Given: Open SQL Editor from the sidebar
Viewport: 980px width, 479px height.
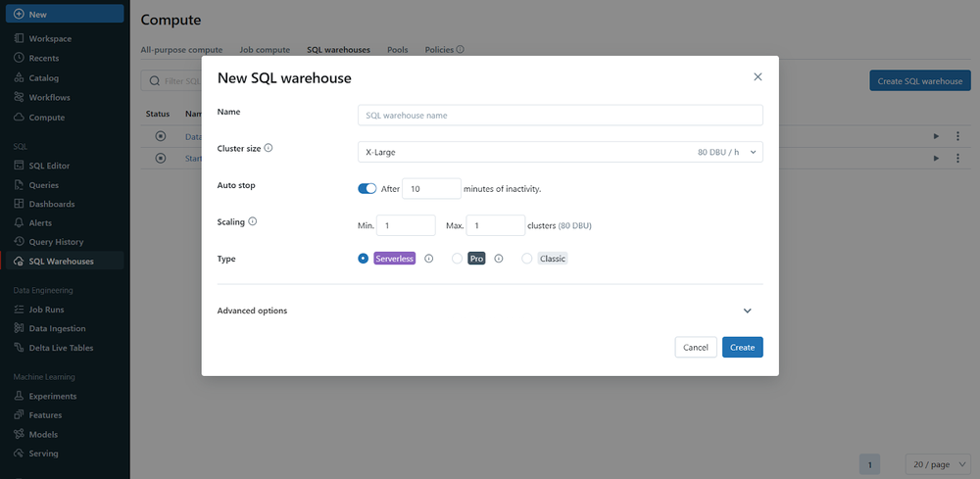Looking at the screenshot, I should [49, 165].
